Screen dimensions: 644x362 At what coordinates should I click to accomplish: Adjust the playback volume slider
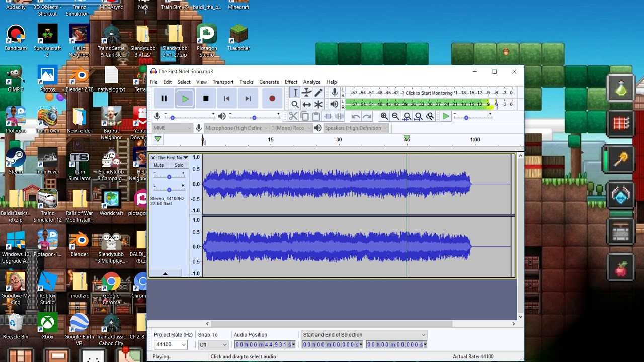pos(254,117)
